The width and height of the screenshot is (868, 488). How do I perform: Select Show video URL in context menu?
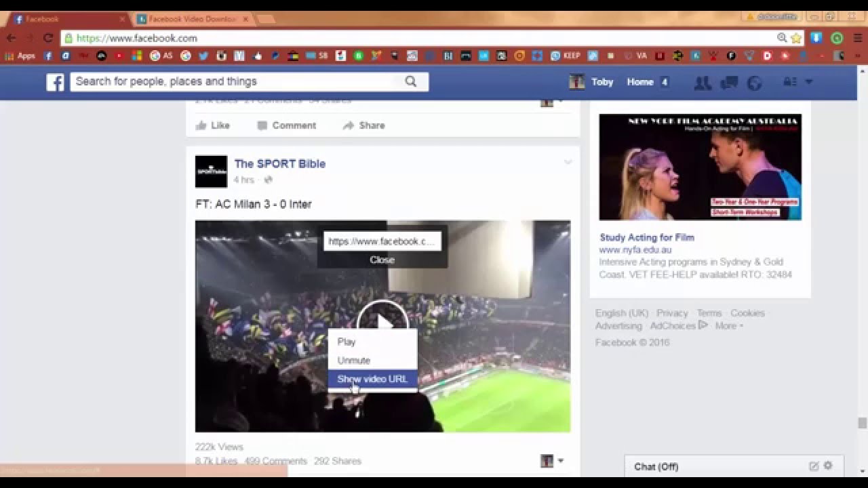click(x=372, y=379)
